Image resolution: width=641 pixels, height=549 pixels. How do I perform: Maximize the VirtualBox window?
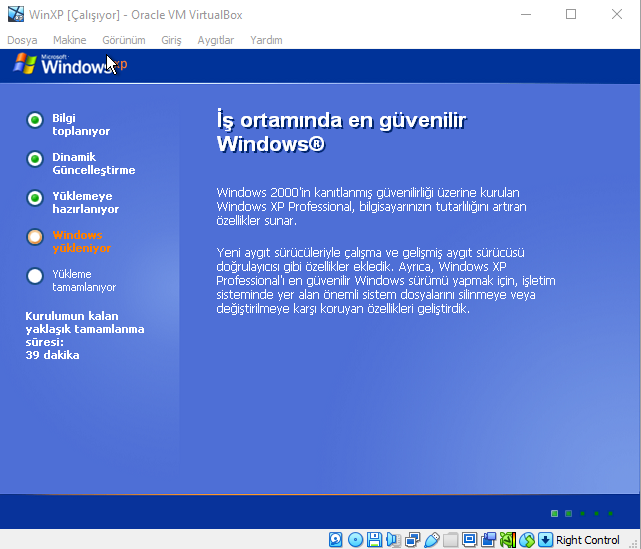[x=571, y=14]
